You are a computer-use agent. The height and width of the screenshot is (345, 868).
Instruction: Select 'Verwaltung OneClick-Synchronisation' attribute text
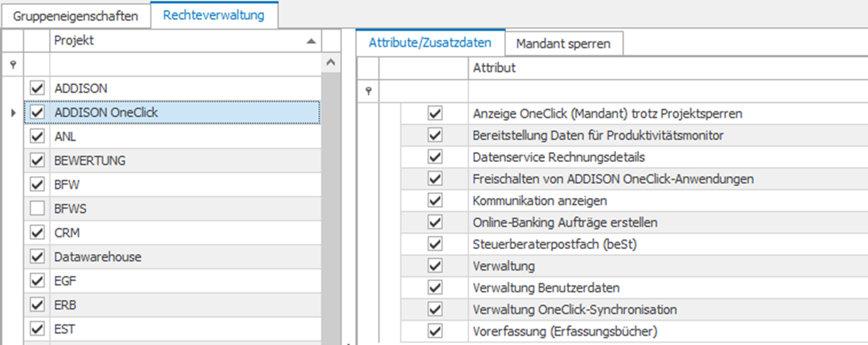click(575, 310)
